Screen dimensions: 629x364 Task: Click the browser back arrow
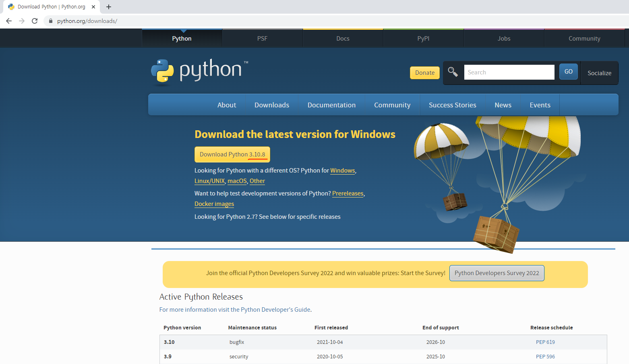(9, 21)
